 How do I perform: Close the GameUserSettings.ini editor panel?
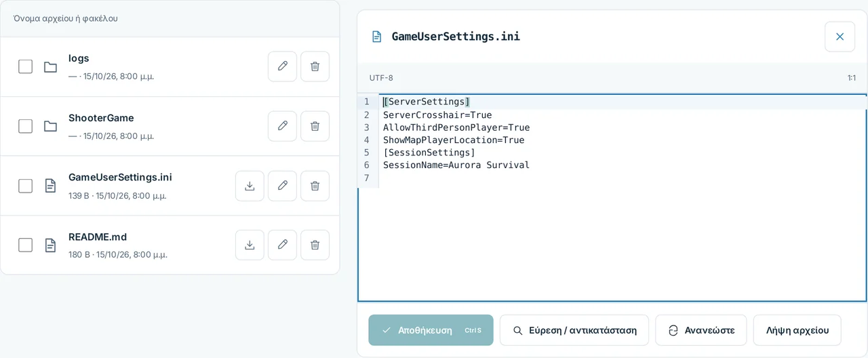point(840,37)
